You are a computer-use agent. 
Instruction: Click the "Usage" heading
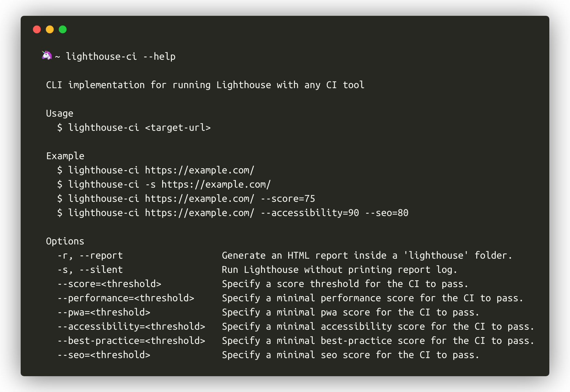click(60, 113)
